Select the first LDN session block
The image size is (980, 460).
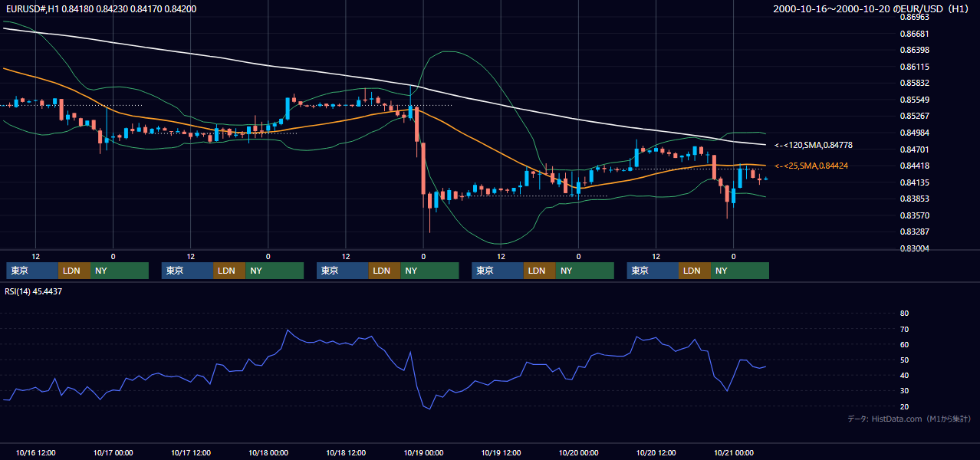click(74, 271)
